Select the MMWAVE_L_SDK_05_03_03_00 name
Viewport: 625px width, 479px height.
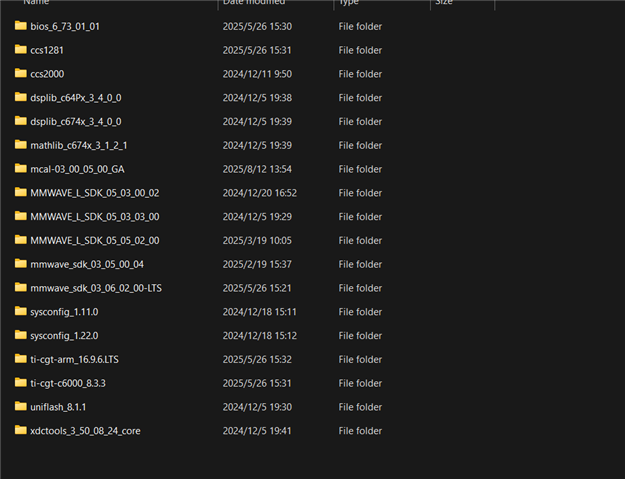pos(95,217)
